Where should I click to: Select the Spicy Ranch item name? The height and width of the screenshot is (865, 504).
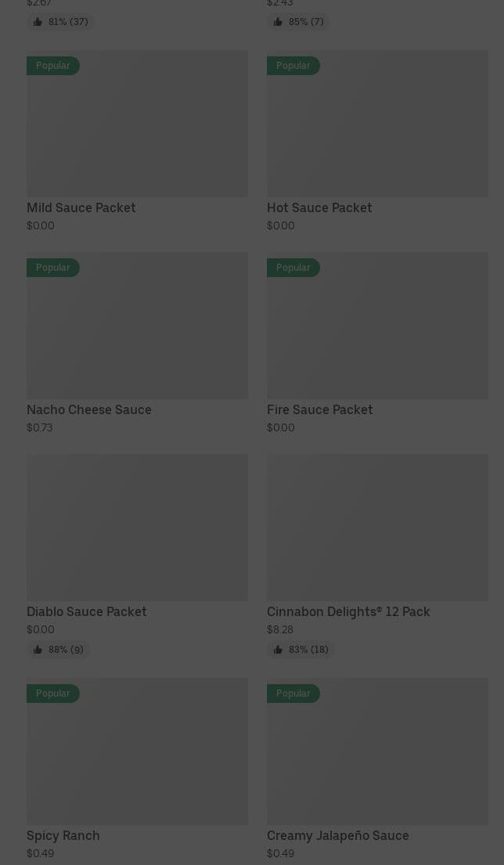pos(63,835)
